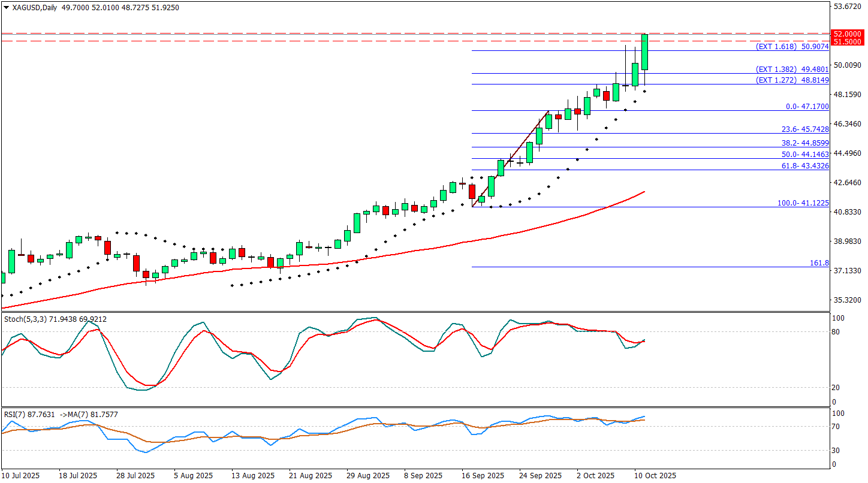Viewport: 868px width, 483px height.
Task: Select the 0.0 Fibonacci level at 47.1700
Action: pos(807,106)
